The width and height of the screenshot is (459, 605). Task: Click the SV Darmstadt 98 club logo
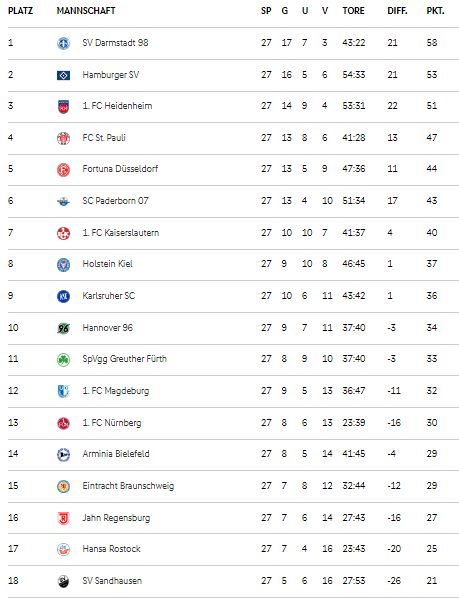63,43
